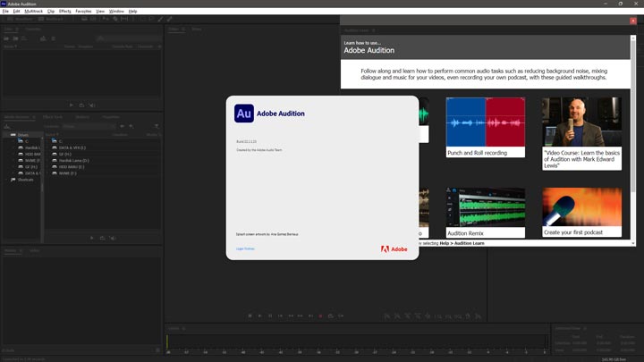Screen dimensions: 644x362
Task: Click the Legal Notices link in About dialog
Action: click(245, 248)
